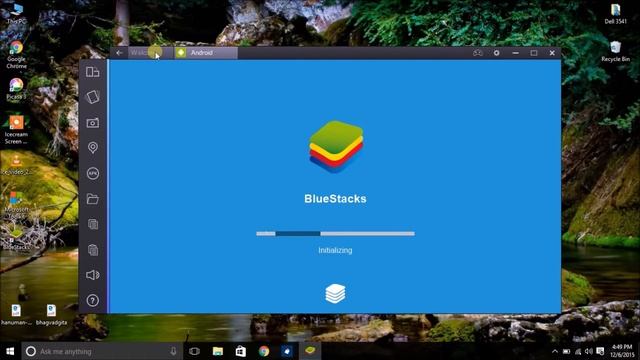Viewport: 640px width, 360px height.
Task: Take a screenshot with the camera icon
Action: pyautogui.click(x=93, y=123)
